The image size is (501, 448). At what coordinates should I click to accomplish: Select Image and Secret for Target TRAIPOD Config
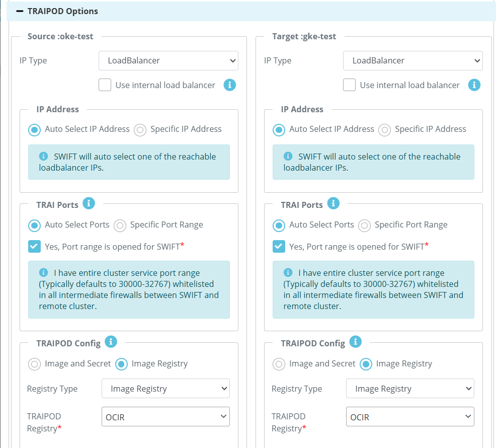coord(279,364)
